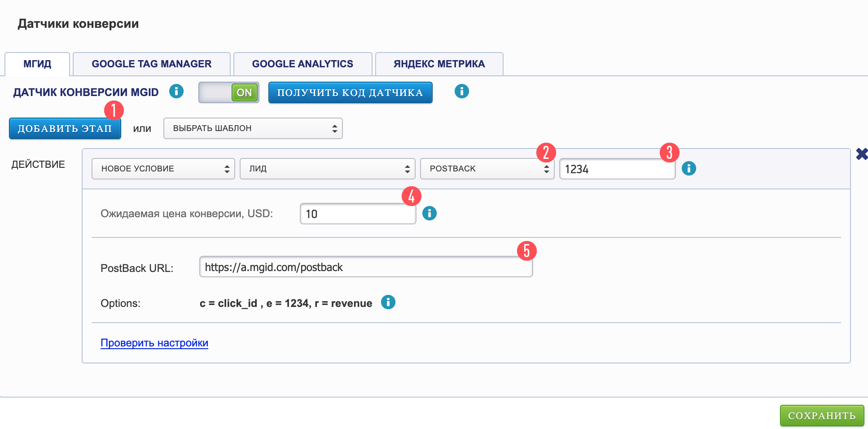The height and width of the screenshot is (429, 868).
Task: Click ПОЛУЧИТЬ КОД ДАТЧИКА button
Action: (350, 92)
